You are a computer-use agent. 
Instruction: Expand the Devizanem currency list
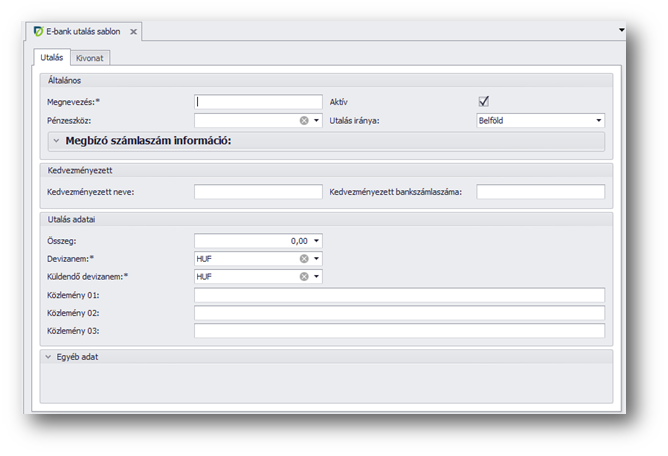pos(317,258)
